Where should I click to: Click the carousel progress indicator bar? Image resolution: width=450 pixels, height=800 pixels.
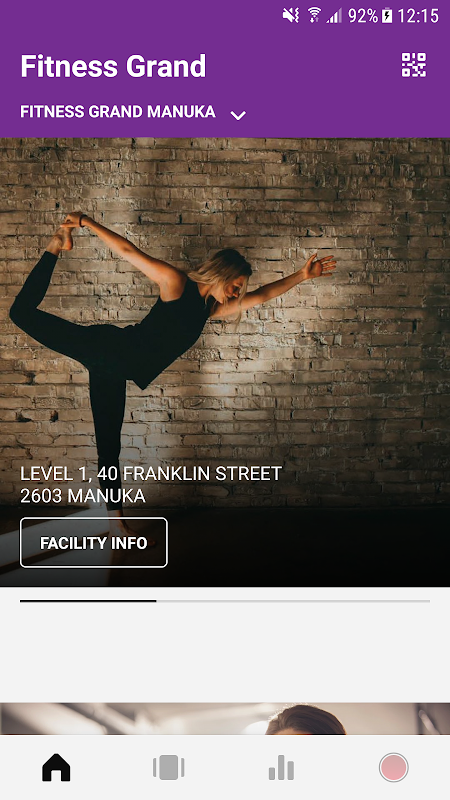coord(225,601)
